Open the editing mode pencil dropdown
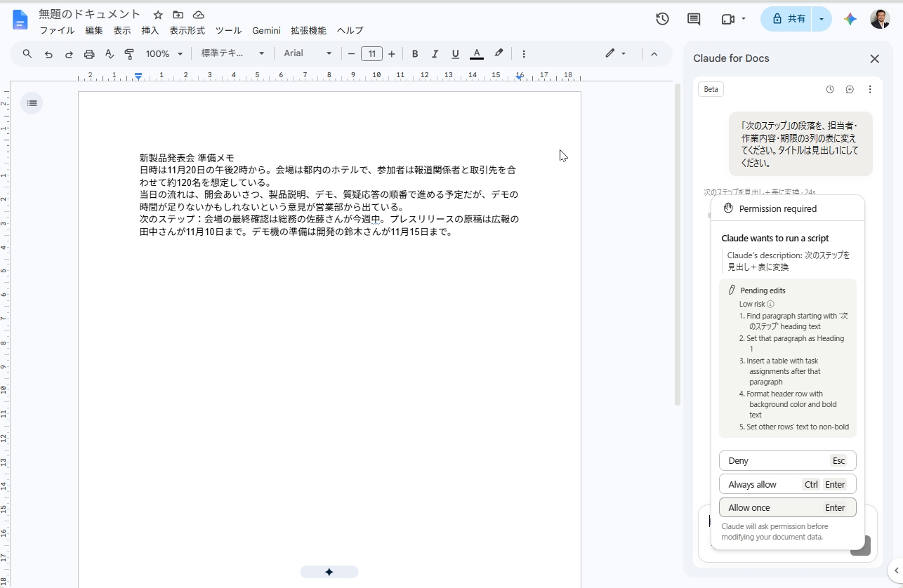Screen dimensions: 903x588 (615, 54)
